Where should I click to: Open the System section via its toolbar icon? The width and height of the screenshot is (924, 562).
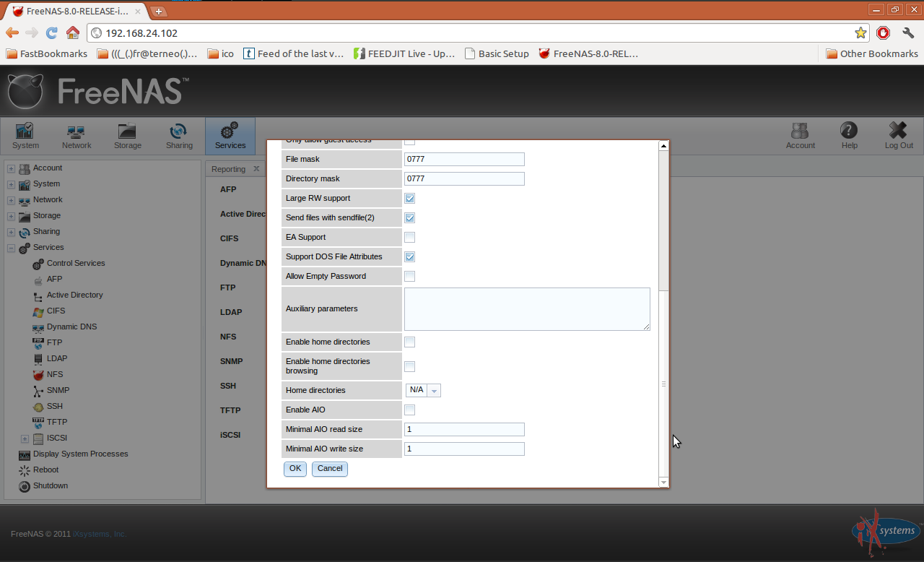(25, 136)
